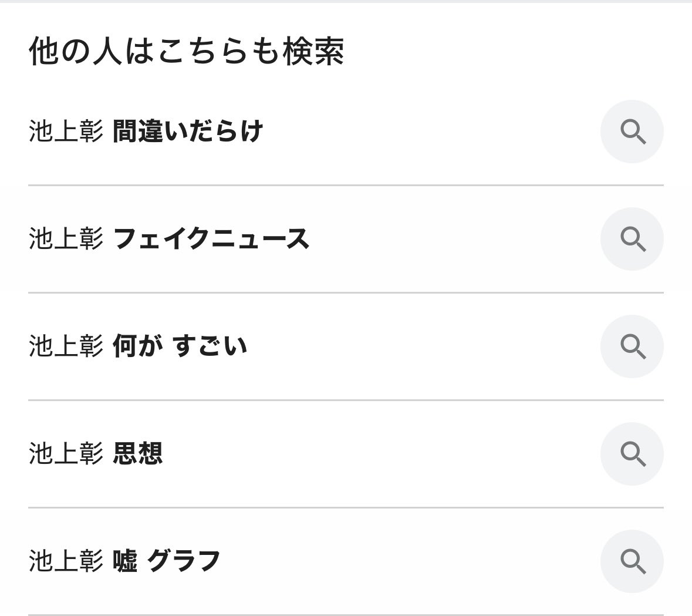This screenshot has width=692, height=616.
Task: Select the bold フェイクニュース keyword
Action: pos(211,239)
